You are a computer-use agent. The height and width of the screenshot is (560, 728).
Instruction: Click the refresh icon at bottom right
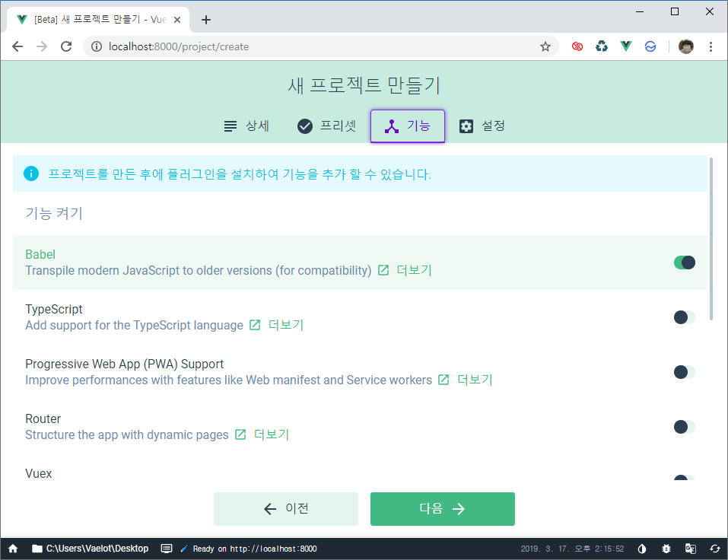tap(715, 548)
